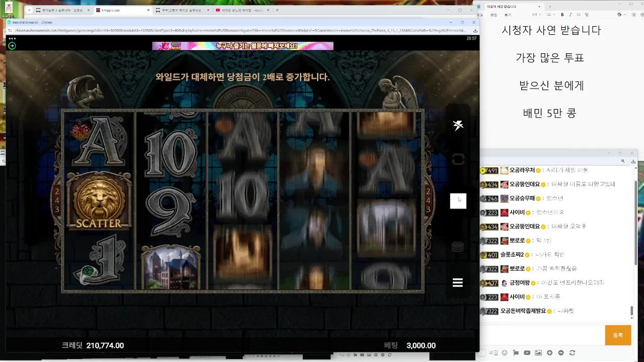Click the Notepad line 배민 5만 콩
Image resolution: width=644 pixels, height=362 pixels.
549,113
